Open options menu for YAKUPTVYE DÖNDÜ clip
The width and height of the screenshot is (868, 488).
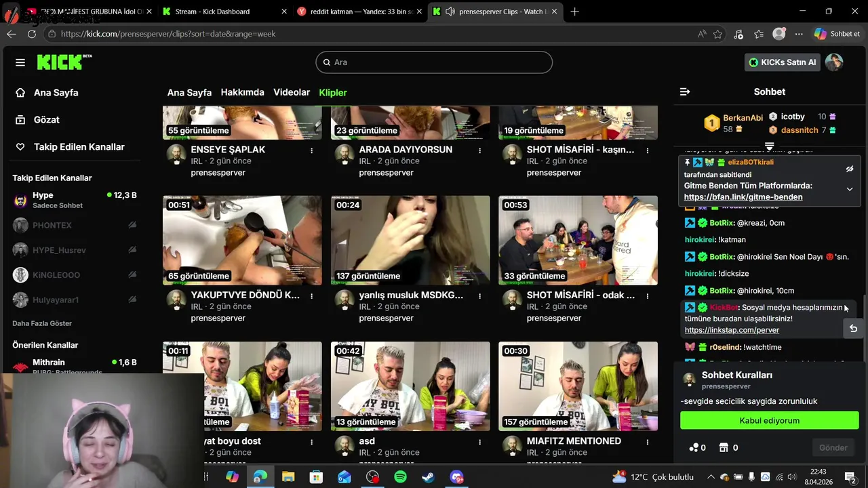pyautogui.click(x=312, y=296)
